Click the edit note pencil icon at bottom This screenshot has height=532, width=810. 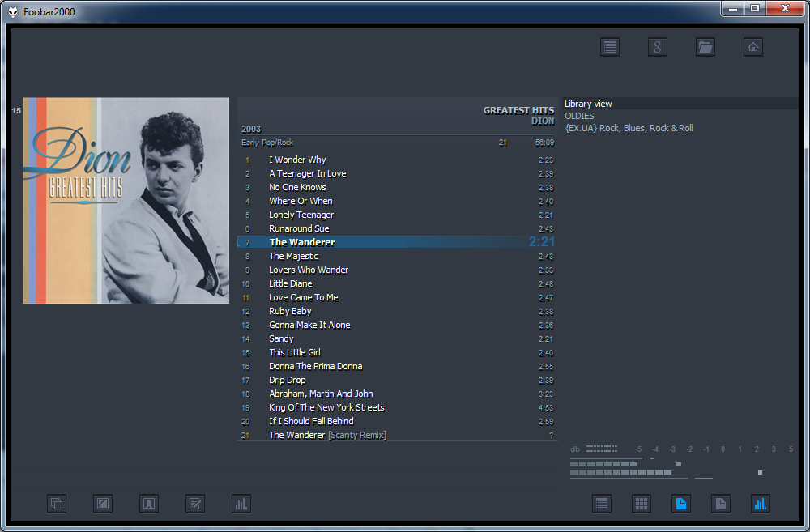tap(195, 504)
